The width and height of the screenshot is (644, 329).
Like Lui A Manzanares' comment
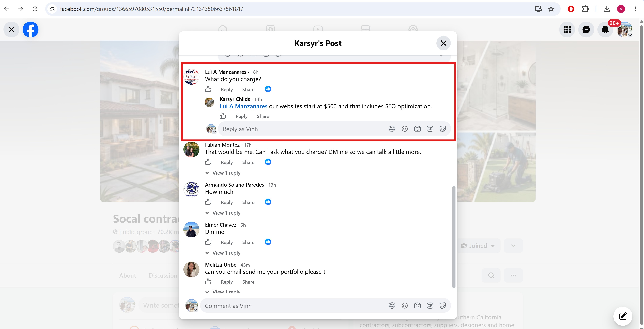(208, 89)
